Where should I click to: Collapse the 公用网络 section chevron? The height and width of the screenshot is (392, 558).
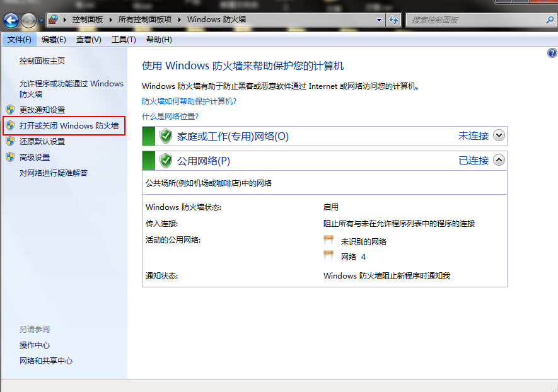pos(497,160)
